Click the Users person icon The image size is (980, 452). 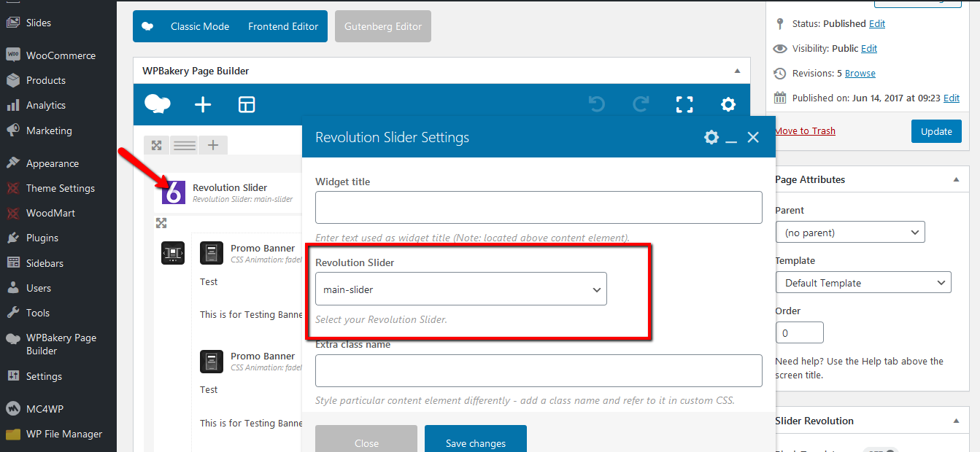tap(12, 287)
